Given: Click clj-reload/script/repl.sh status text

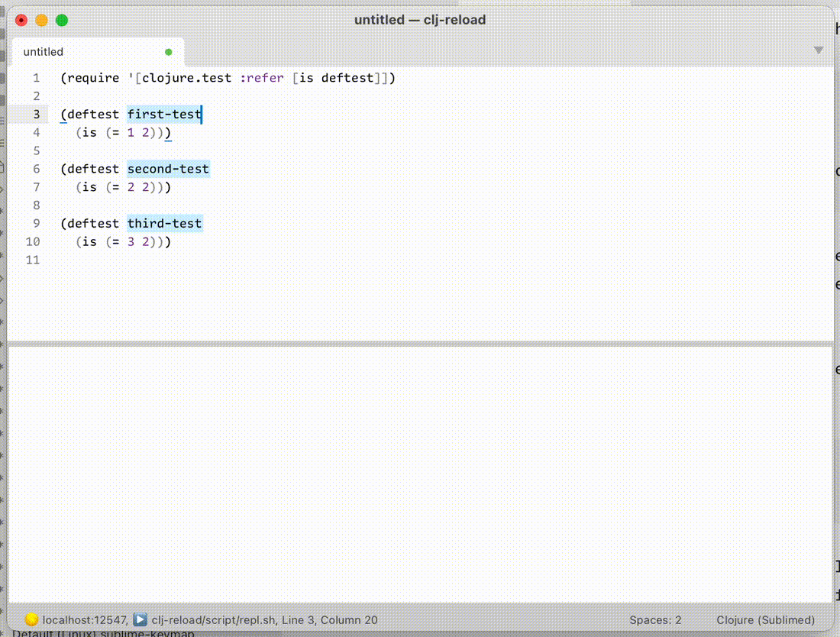Looking at the screenshot, I should point(213,620).
